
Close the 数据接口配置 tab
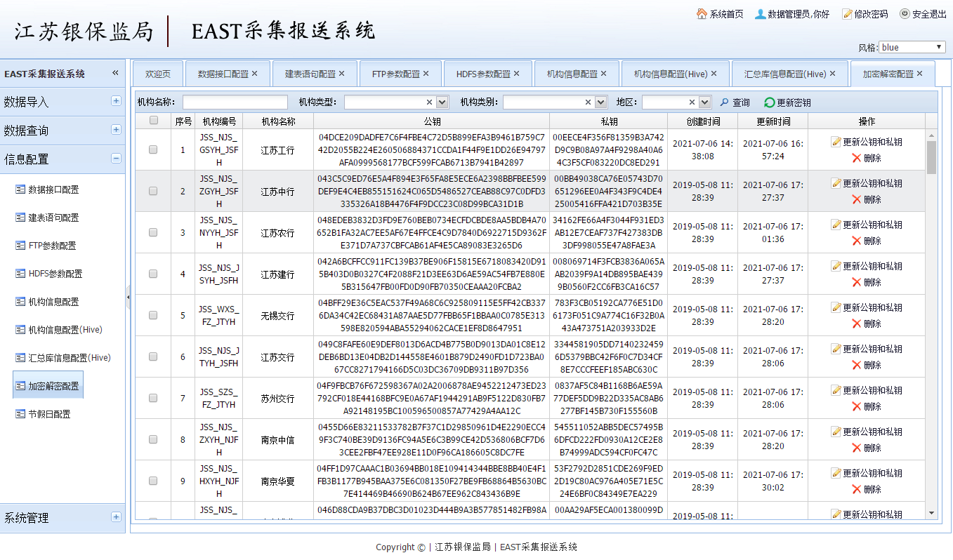click(x=255, y=74)
